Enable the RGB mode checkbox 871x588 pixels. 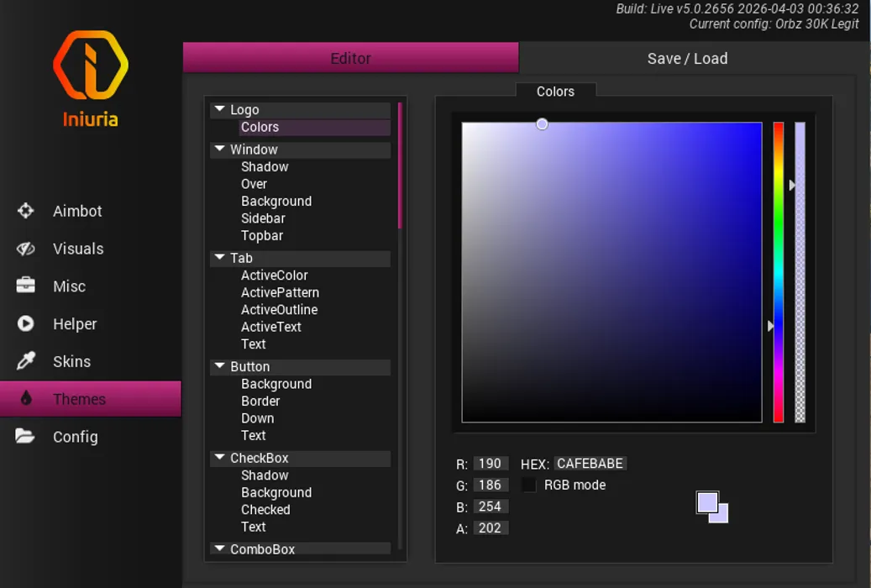coord(529,486)
